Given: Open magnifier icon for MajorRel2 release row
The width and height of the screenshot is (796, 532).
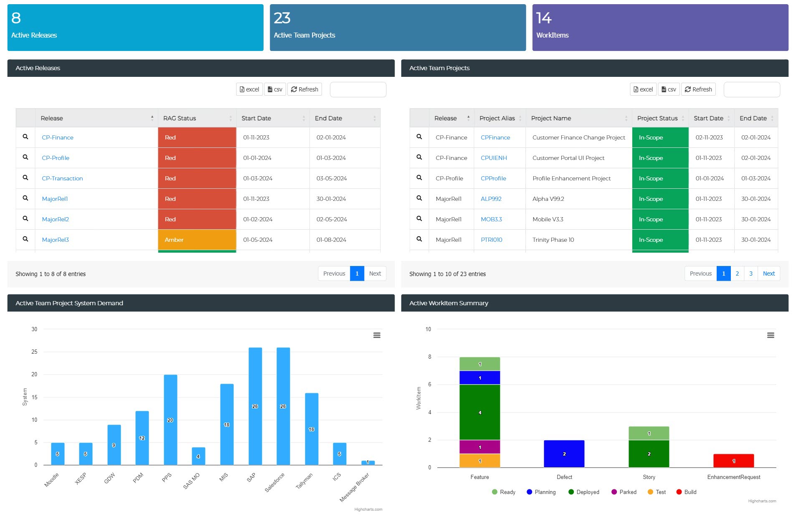Looking at the screenshot, I should coord(25,218).
